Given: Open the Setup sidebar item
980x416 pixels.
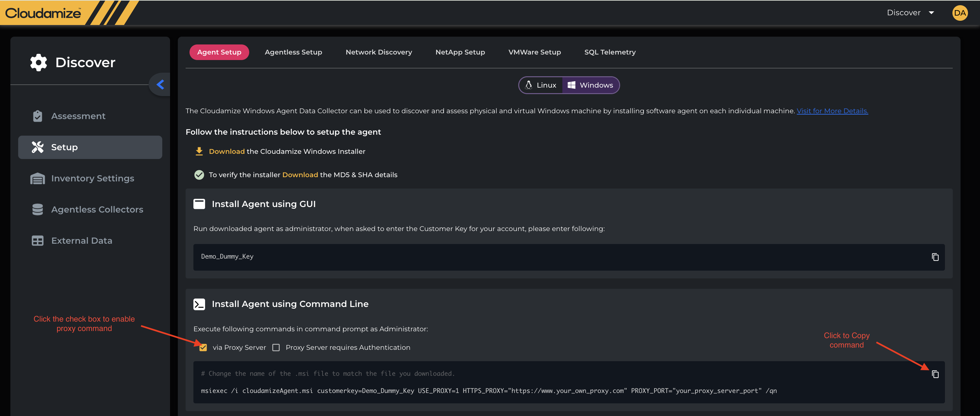Looking at the screenshot, I should pyautogui.click(x=90, y=147).
